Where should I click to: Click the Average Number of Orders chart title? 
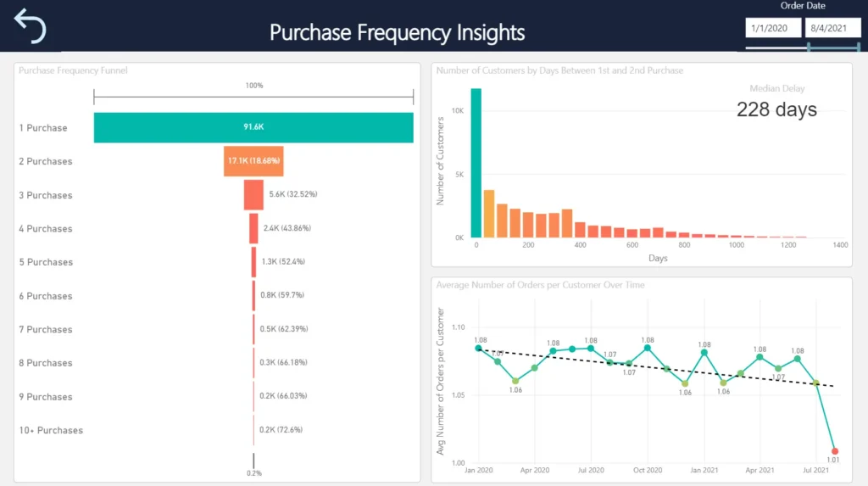click(540, 285)
